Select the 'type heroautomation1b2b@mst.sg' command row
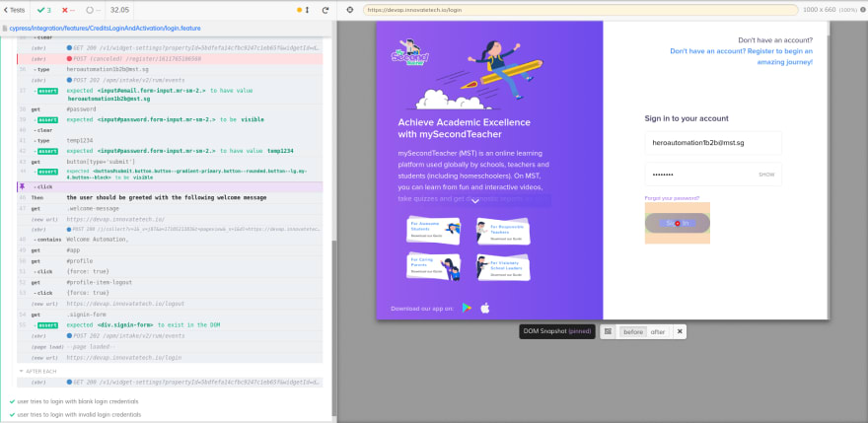868x423 pixels. pos(170,69)
